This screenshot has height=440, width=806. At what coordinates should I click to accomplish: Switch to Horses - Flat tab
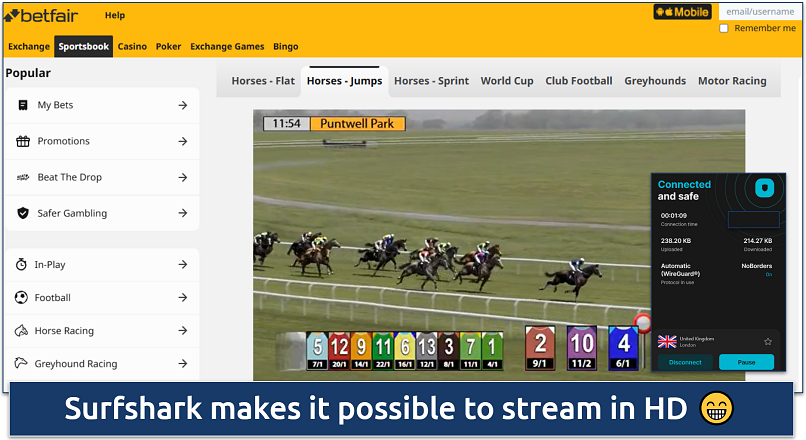263,81
